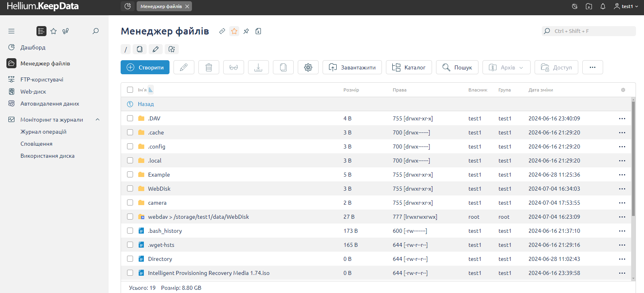Select the list view icon in sidebar
644x293 pixels.
(x=41, y=31)
